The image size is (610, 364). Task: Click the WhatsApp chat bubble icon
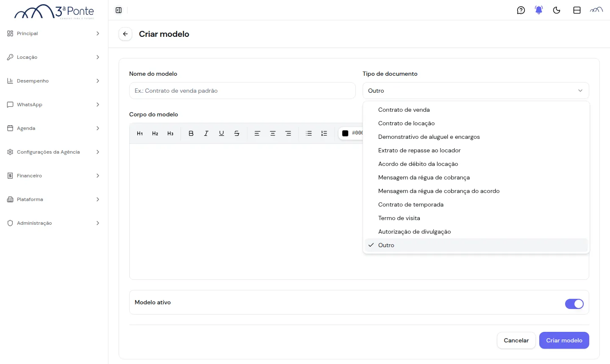[10, 105]
